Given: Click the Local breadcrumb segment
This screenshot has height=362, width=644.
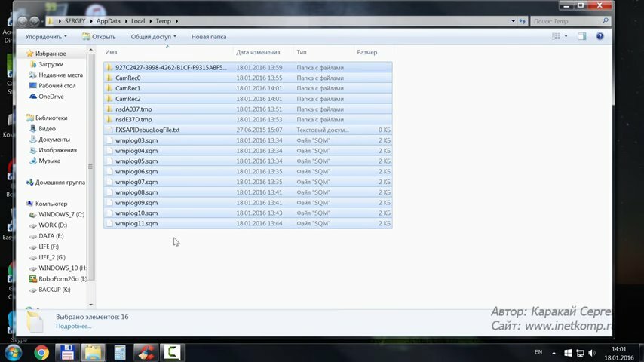Looking at the screenshot, I should tap(138, 21).
